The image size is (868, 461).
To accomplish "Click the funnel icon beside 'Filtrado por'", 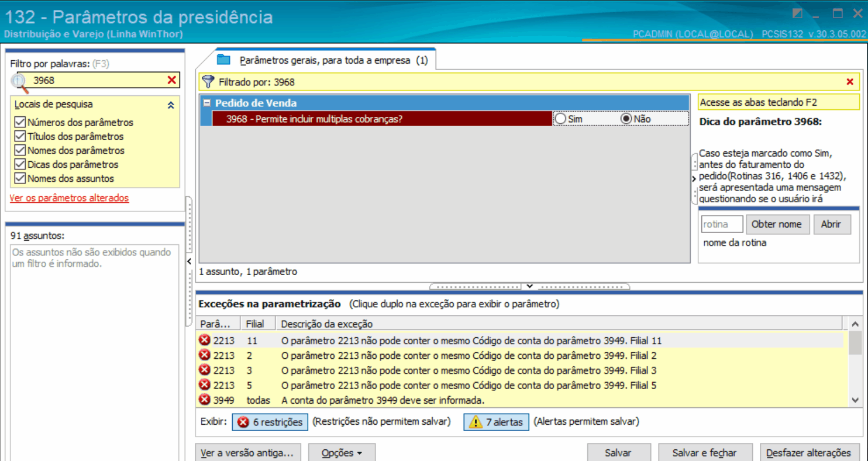I will pos(208,81).
